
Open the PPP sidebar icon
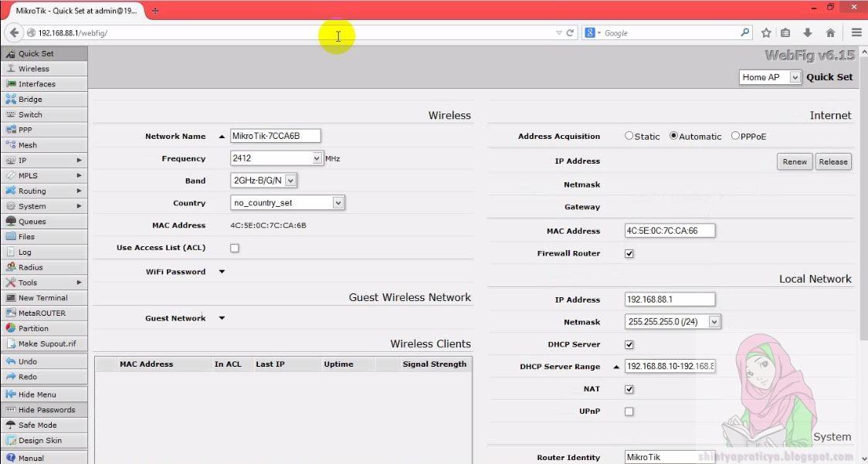coord(11,130)
